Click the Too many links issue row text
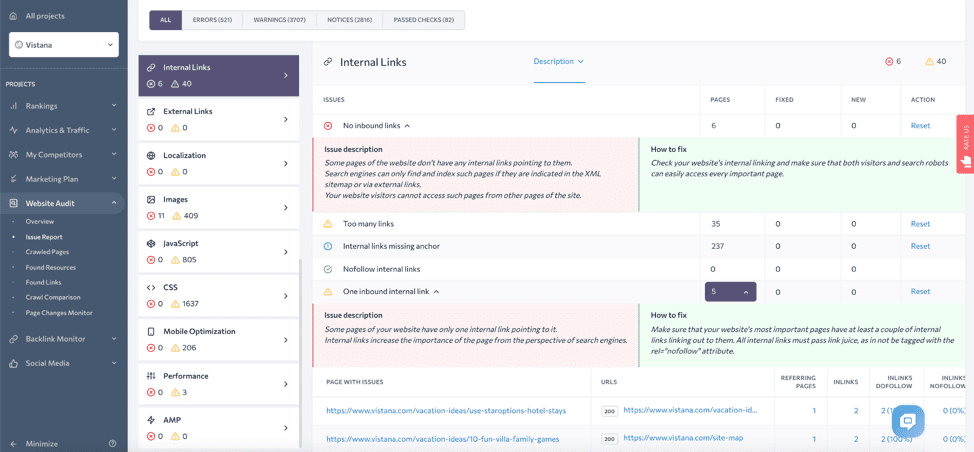This screenshot has height=452, width=974. pos(368,224)
